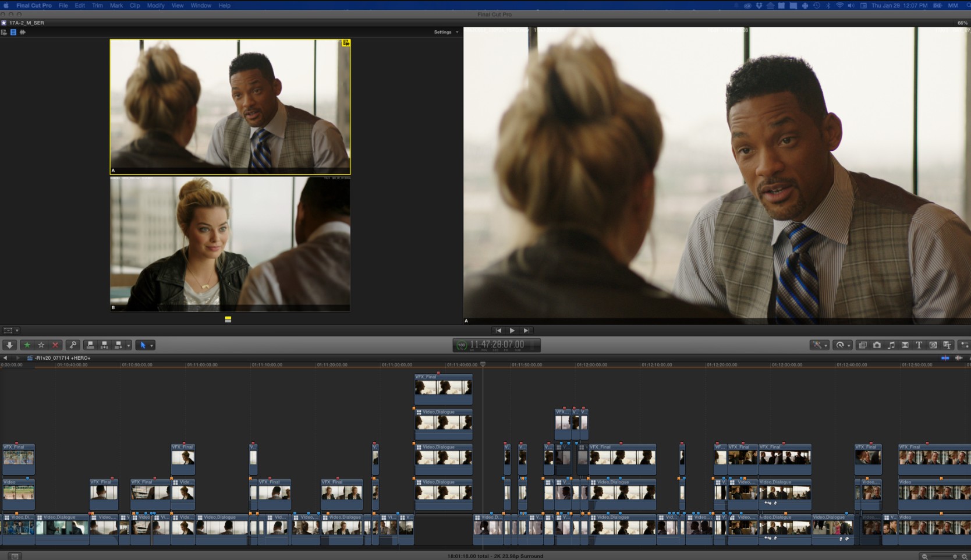The image size is (971, 560).
Task: Open the Edit menu
Action: 80,5
